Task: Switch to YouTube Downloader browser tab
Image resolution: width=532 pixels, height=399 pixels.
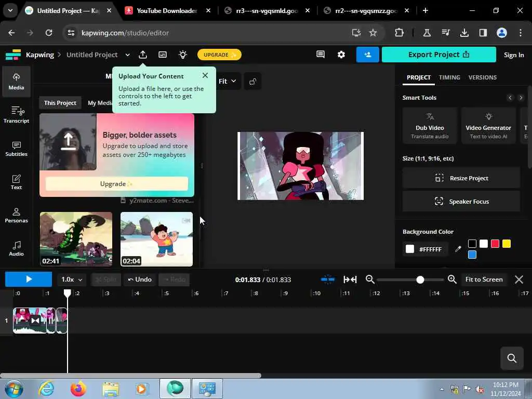Action: click(167, 10)
